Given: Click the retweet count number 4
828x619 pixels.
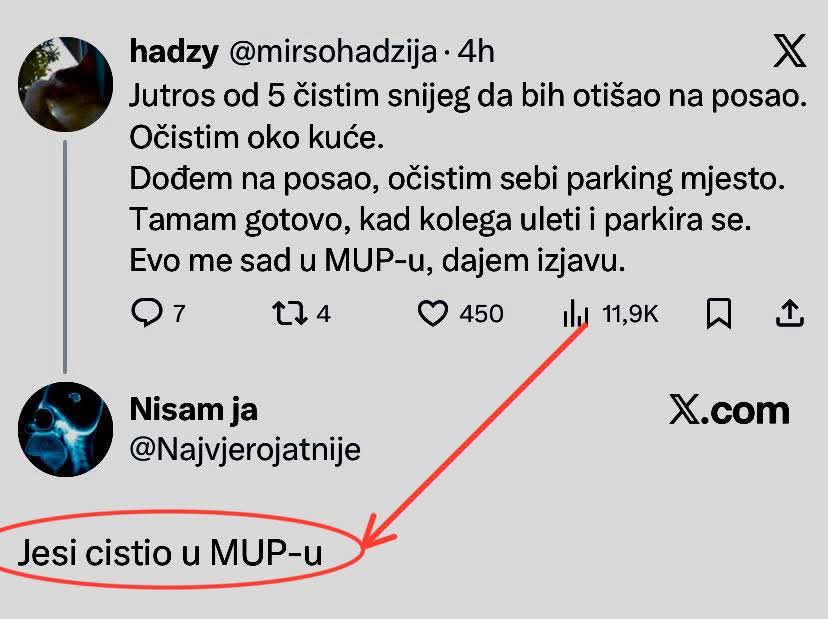Looking at the screenshot, I should [x=323, y=314].
